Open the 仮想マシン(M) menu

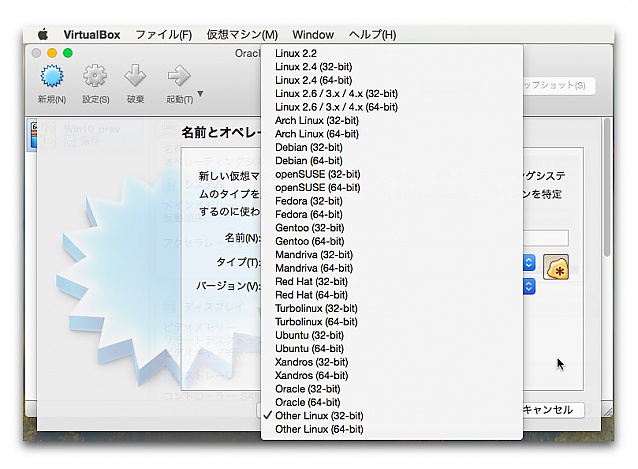pyautogui.click(x=242, y=34)
